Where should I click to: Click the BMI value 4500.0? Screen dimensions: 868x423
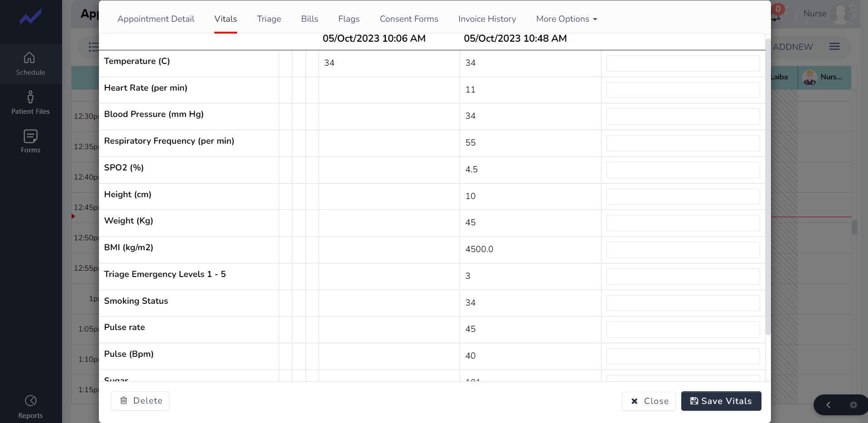pos(479,249)
